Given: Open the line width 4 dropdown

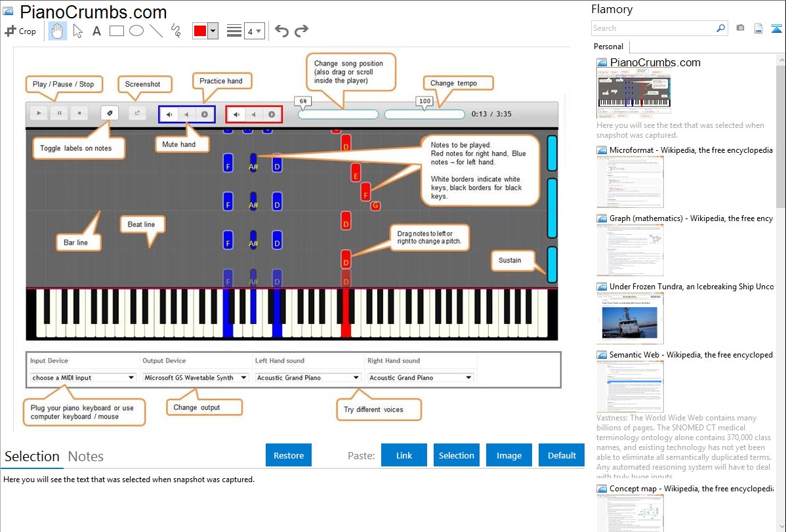Looking at the screenshot, I should (255, 31).
